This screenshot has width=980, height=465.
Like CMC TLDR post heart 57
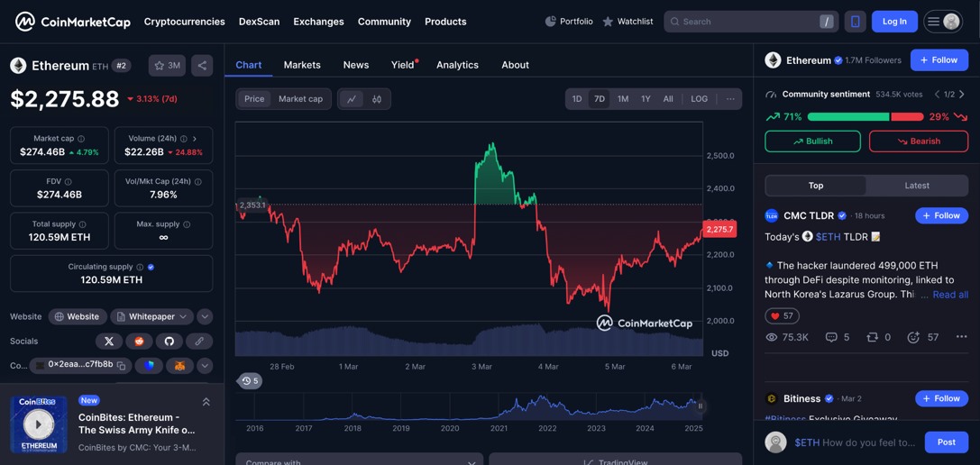coord(782,316)
